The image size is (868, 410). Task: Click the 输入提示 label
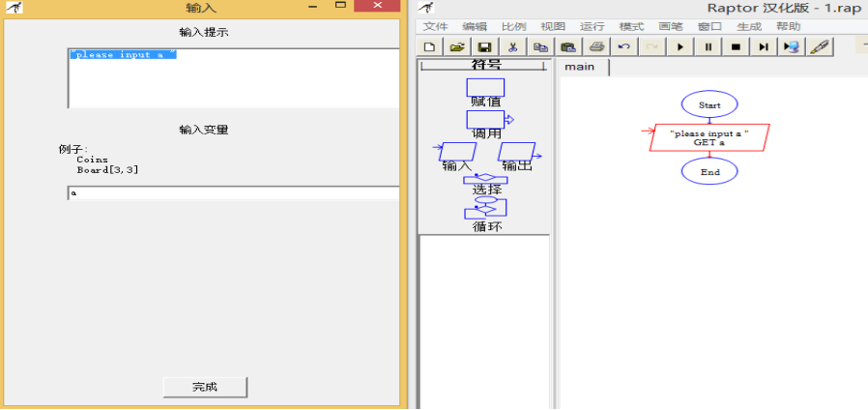point(203,32)
